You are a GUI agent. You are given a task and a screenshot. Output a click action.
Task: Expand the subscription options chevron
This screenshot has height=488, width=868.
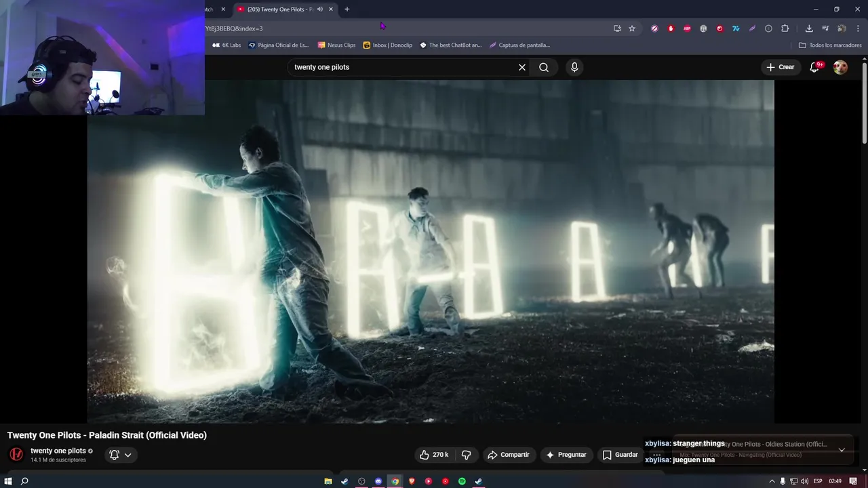point(127,455)
